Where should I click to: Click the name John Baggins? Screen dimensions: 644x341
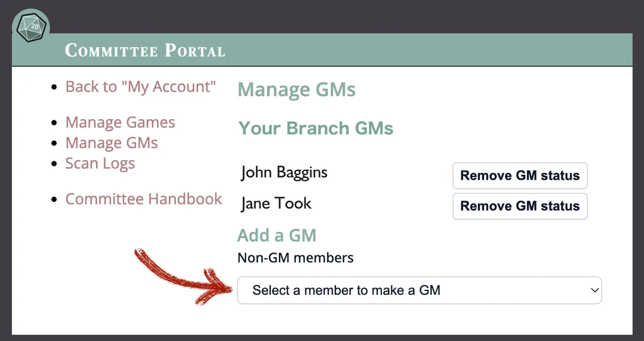click(284, 172)
